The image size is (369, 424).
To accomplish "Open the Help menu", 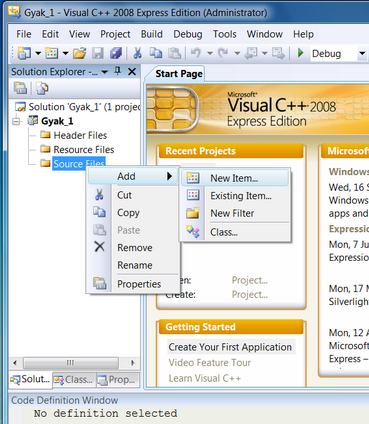I will (x=303, y=34).
